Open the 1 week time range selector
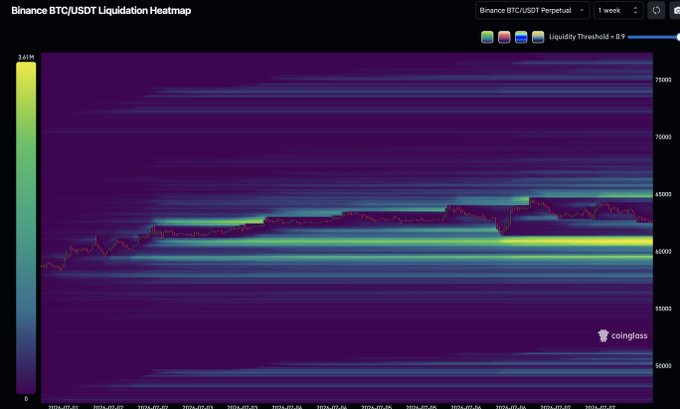The width and height of the screenshot is (680, 409). (618, 10)
